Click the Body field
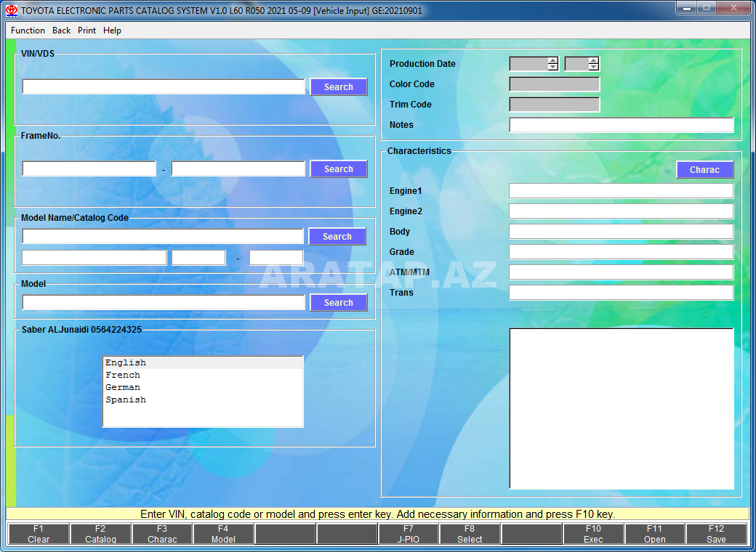Screen dimensions: 756x552 (x=621, y=231)
